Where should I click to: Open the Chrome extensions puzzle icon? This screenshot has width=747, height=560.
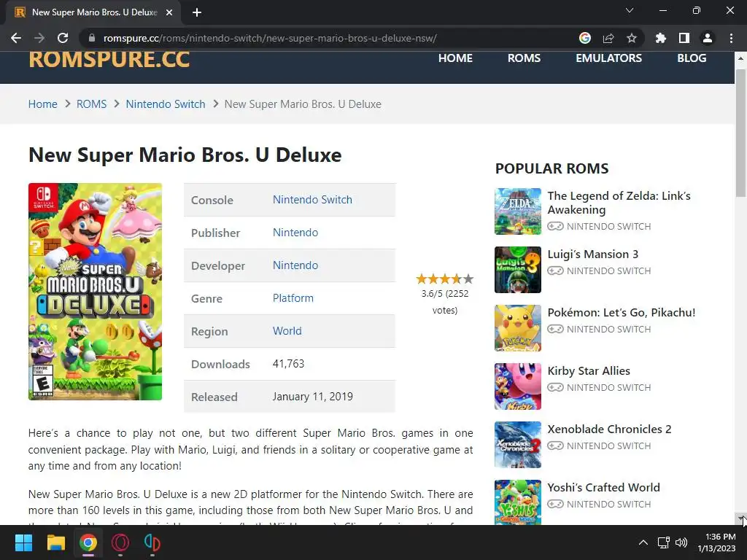coord(661,38)
